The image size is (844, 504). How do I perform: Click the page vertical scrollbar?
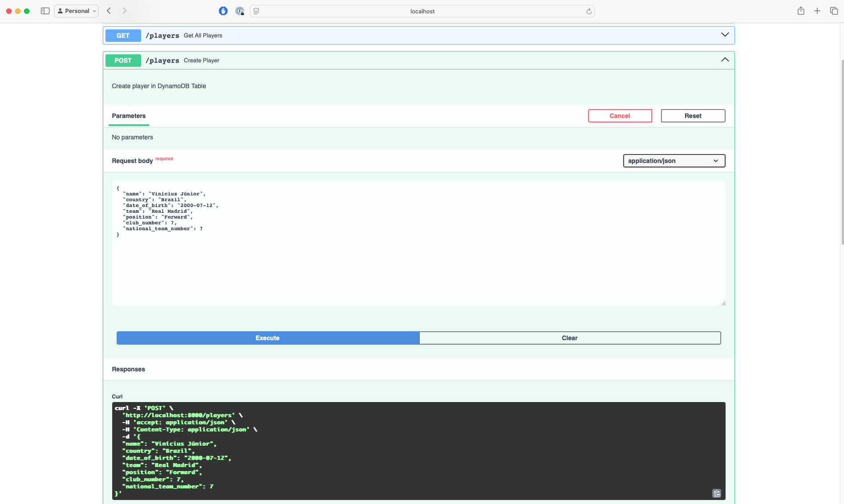coord(842,151)
